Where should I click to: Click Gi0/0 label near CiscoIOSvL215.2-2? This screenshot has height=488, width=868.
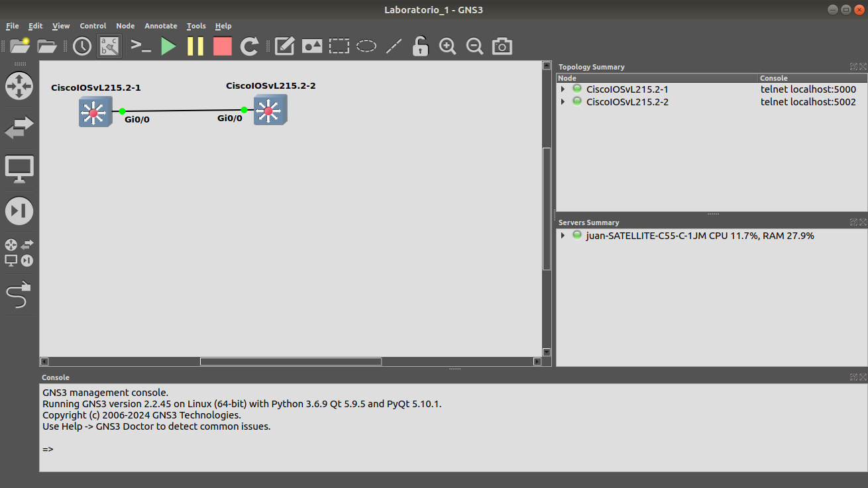point(230,118)
